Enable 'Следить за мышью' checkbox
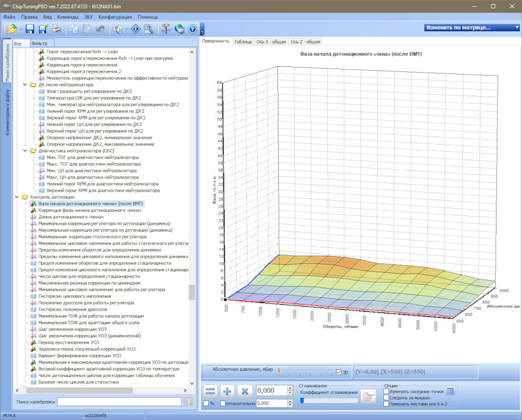Viewport: 522px width, 420px height. 386,397
